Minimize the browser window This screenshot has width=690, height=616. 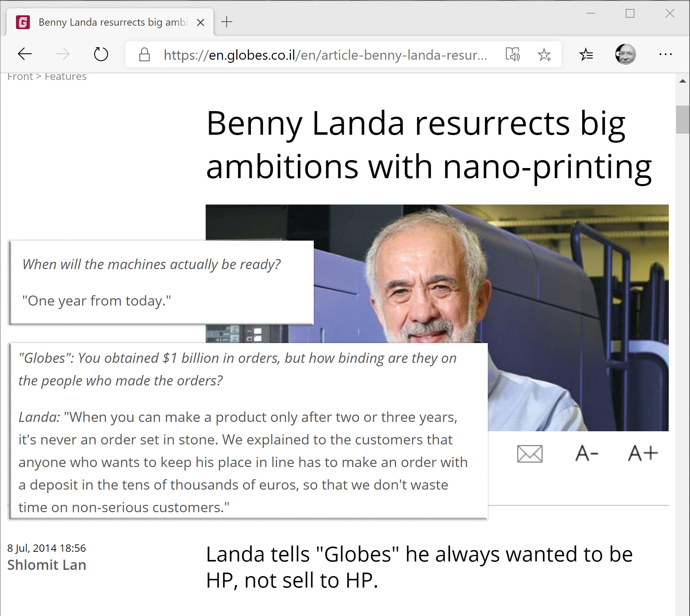tap(591, 13)
